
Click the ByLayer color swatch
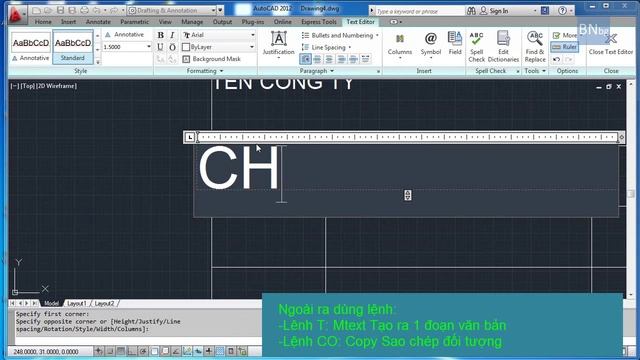coord(186,47)
